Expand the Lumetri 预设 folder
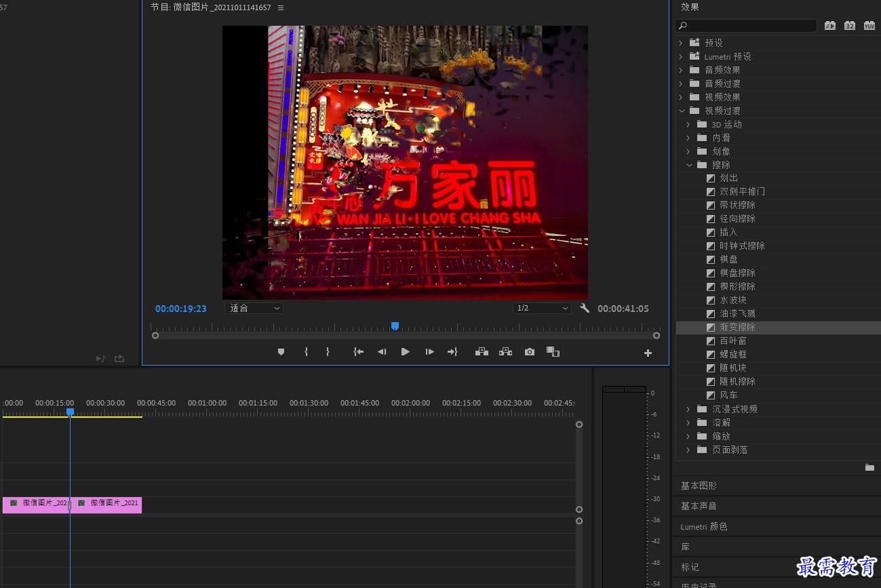This screenshot has height=588, width=881. [x=681, y=56]
